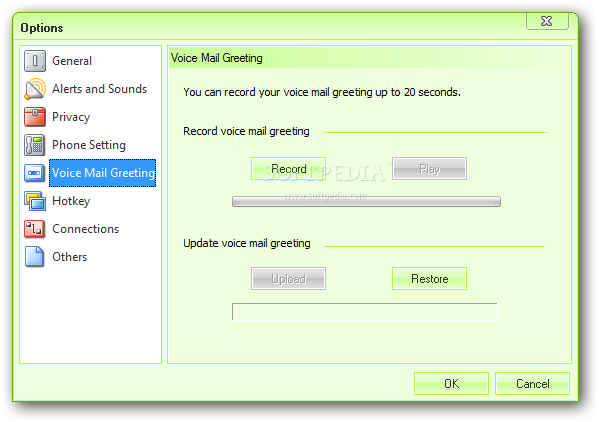Viewport: 599px width, 422px height.
Task: Click the Voice Mail Greeting cassette icon
Action: (34, 173)
